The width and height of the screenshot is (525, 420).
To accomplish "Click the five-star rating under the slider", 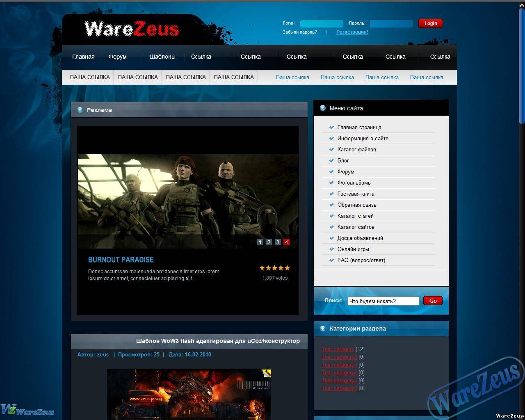I will coord(274,268).
